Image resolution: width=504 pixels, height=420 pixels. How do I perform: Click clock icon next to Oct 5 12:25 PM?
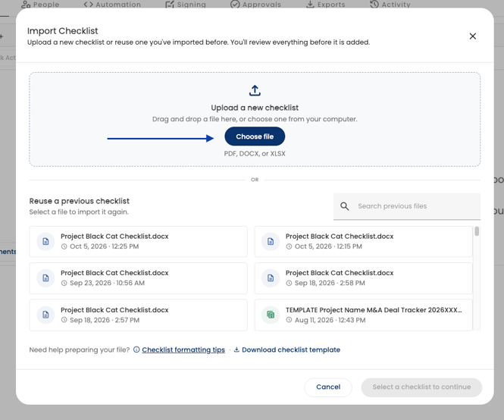coord(64,246)
